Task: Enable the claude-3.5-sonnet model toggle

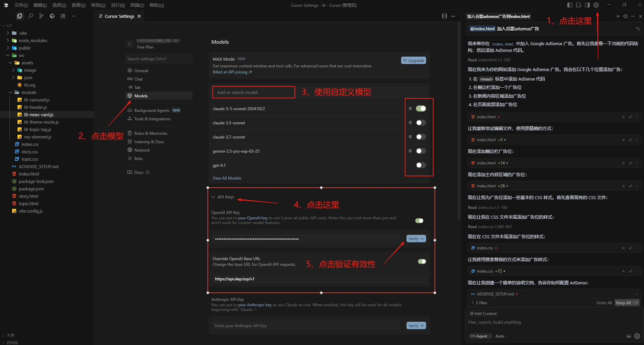Action: pos(421,123)
